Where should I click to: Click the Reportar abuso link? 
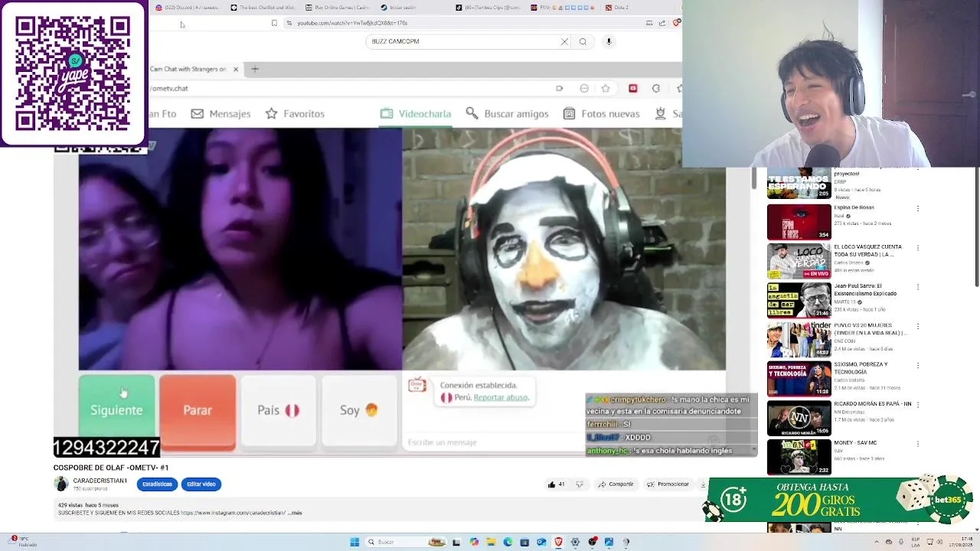[501, 398]
